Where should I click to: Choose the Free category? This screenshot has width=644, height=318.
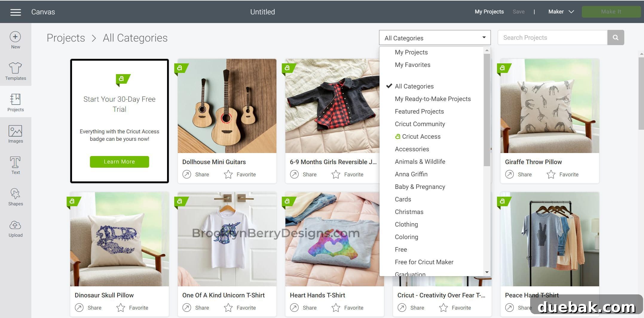(x=401, y=250)
